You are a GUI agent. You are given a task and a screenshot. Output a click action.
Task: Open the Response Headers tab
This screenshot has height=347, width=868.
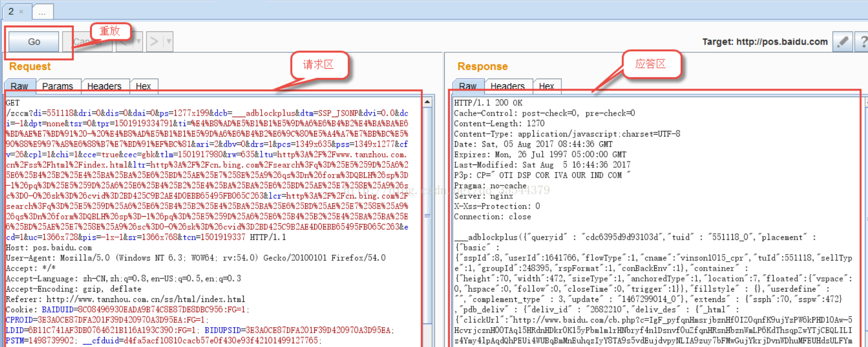click(508, 86)
